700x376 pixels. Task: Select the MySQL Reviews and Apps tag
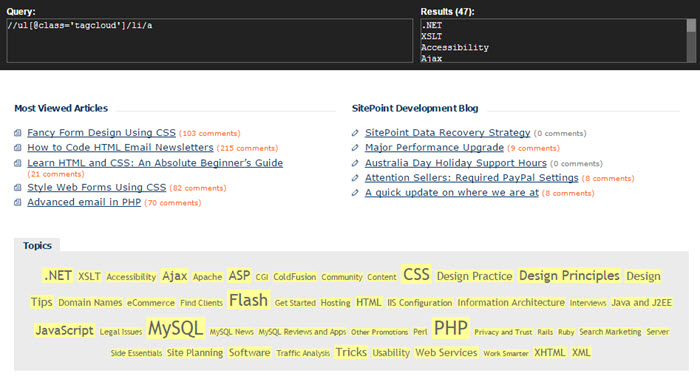[x=302, y=332]
